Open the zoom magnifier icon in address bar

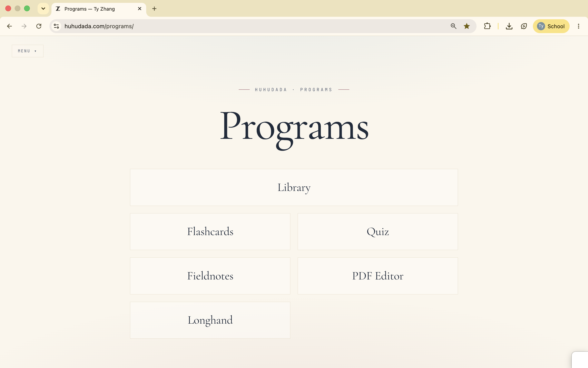[x=453, y=26]
